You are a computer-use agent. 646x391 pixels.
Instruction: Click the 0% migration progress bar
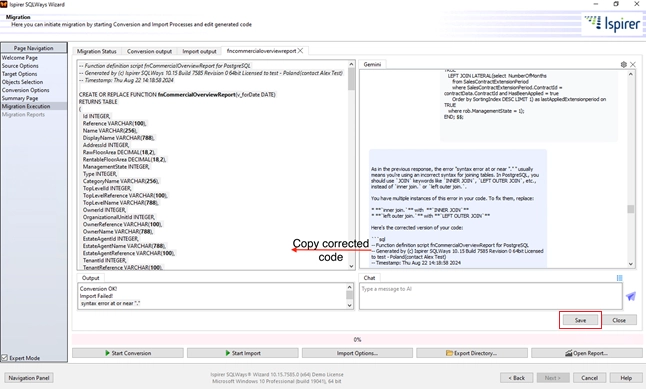pyautogui.click(x=357, y=339)
